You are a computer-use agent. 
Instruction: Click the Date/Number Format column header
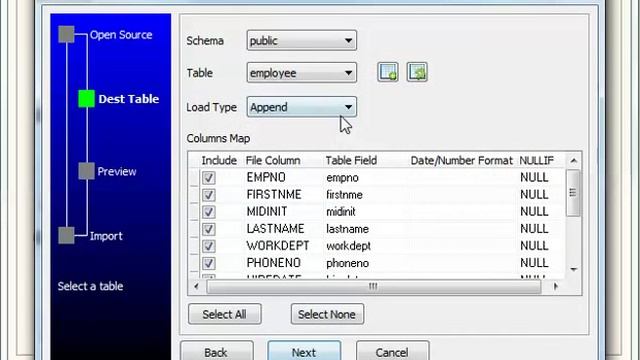pos(461,160)
